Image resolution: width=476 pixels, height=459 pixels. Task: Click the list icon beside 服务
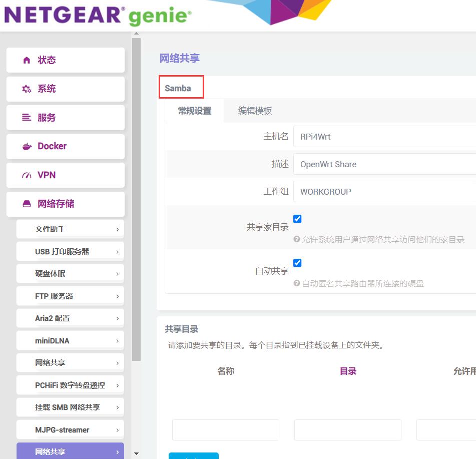(27, 118)
